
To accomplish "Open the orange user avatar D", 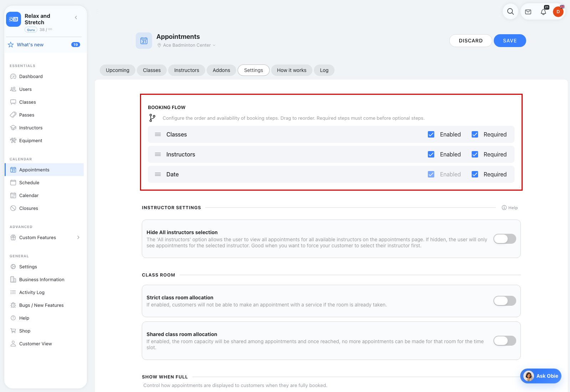I will point(558,12).
